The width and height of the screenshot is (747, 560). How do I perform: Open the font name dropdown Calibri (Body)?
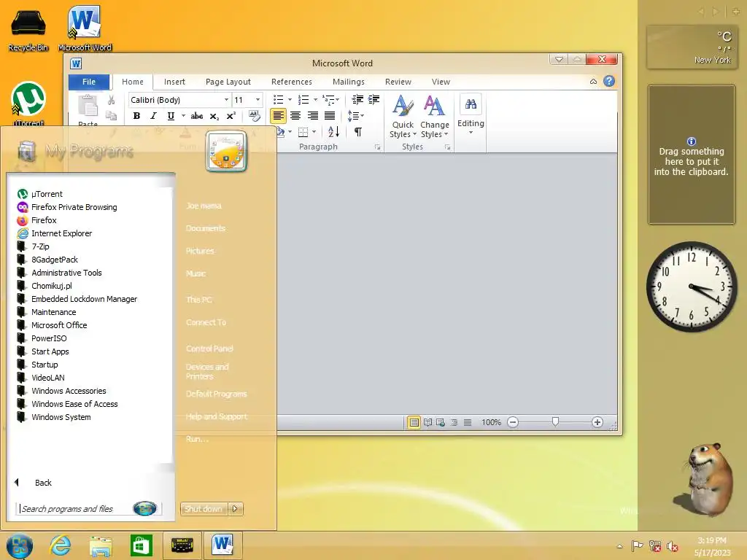pos(226,100)
